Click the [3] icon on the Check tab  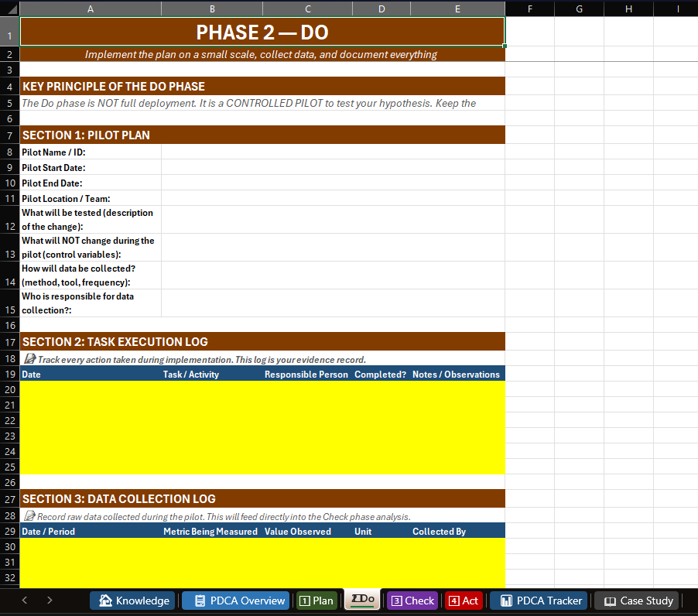click(x=395, y=601)
